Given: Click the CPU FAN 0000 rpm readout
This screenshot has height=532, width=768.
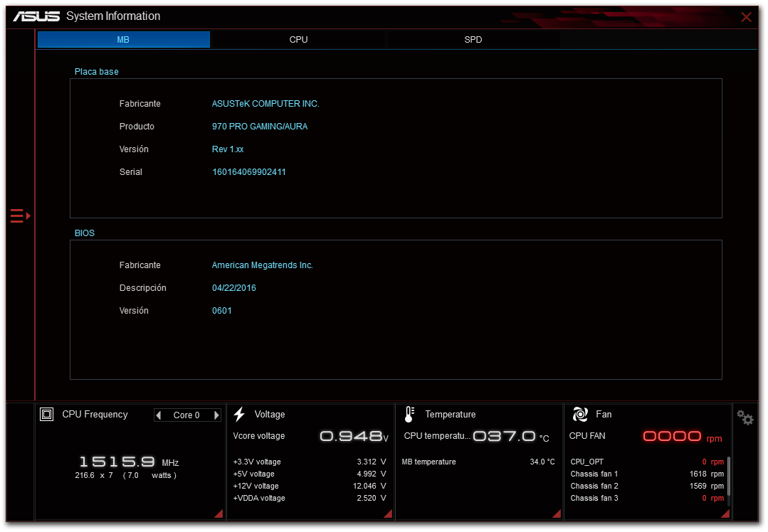Looking at the screenshot, I should [x=683, y=436].
